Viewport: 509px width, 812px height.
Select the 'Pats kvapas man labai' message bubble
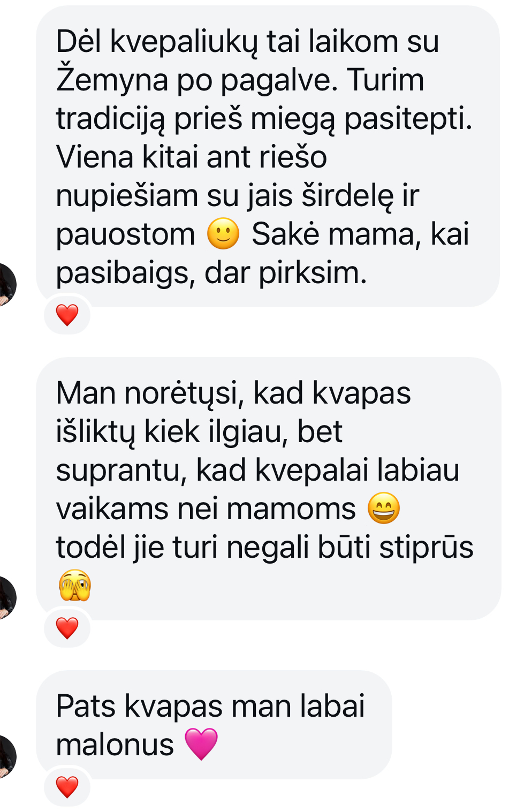(214, 725)
